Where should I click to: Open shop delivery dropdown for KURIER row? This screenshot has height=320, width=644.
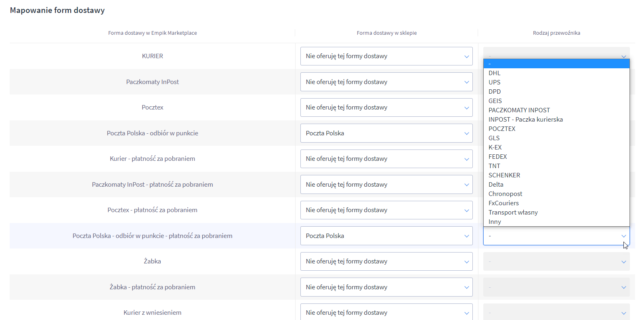coord(386,56)
